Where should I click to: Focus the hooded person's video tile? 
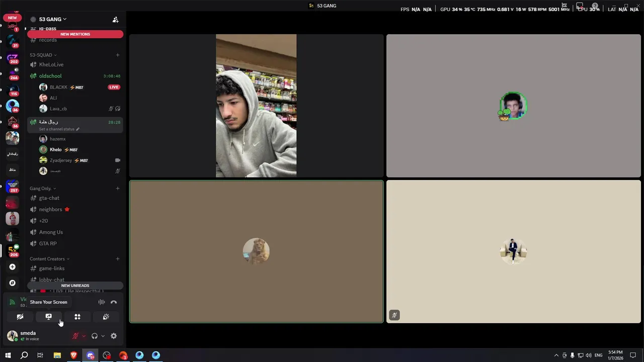[x=256, y=106]
